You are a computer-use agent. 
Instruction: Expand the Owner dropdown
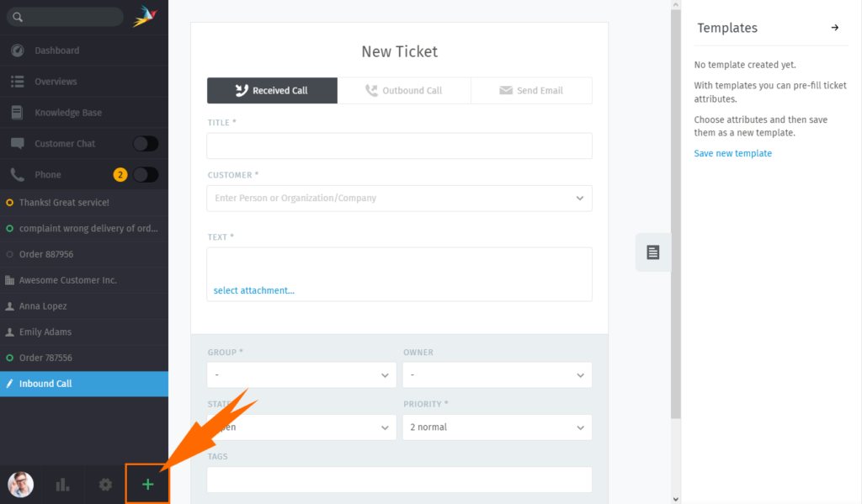[497, 374]
